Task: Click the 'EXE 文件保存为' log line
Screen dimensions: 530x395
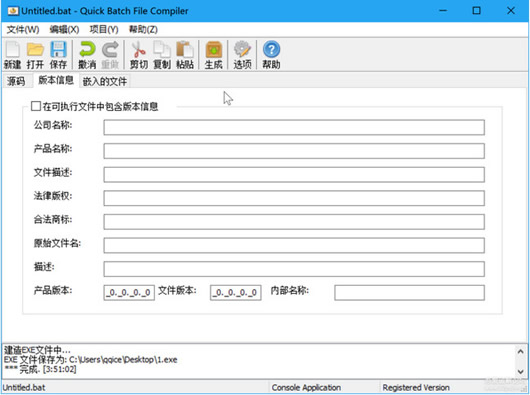Action: tap(91, 360)
